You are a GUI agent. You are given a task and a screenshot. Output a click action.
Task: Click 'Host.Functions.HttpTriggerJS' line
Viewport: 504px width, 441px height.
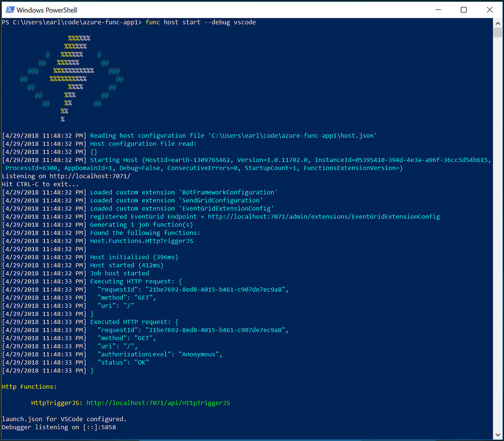tap(98, 241)
